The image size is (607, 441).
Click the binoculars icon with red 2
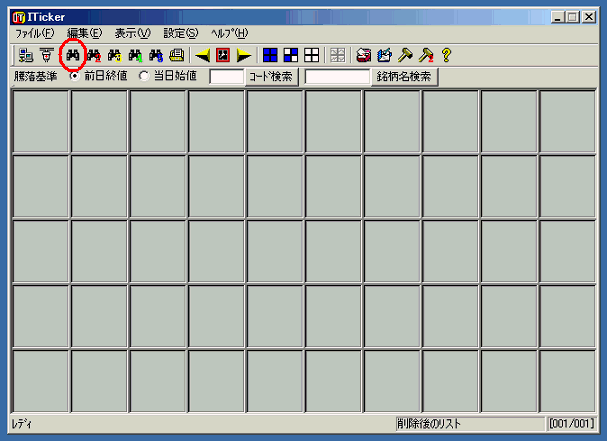[x=94, y=55]
